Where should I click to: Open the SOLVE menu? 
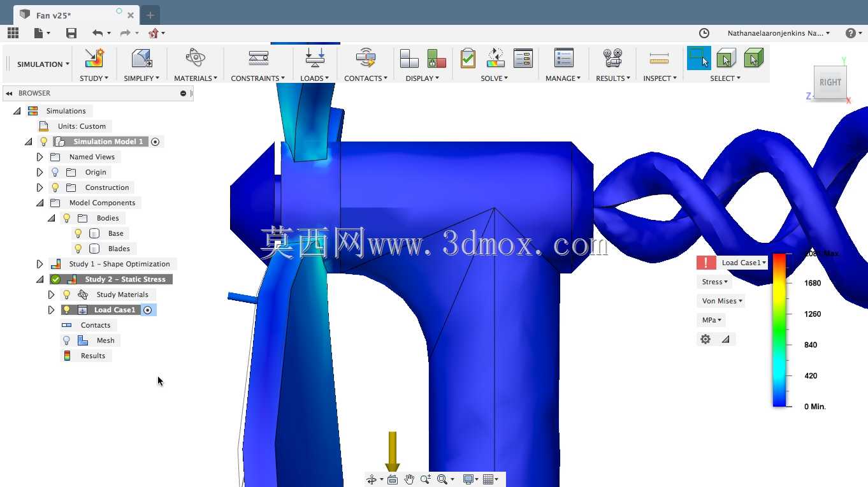(495, 78)
